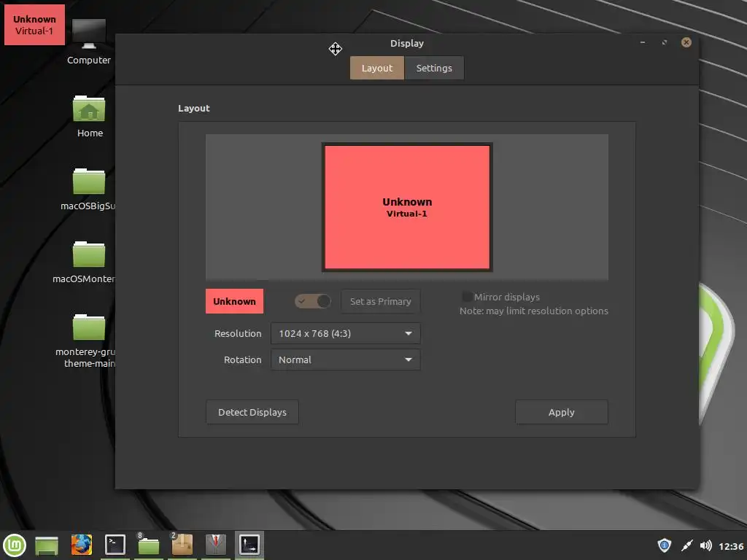The width and height of the screenshot is (747, 560).
Task: Open the Terminal taskbar icon
Action: pos(115,545)
